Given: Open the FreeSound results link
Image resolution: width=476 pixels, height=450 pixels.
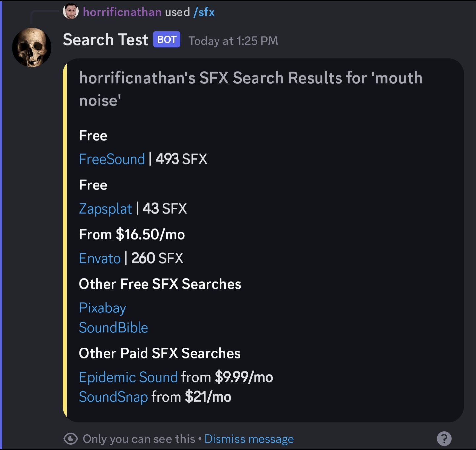Looking at the screenshot, I should click(x=112, y=159).
